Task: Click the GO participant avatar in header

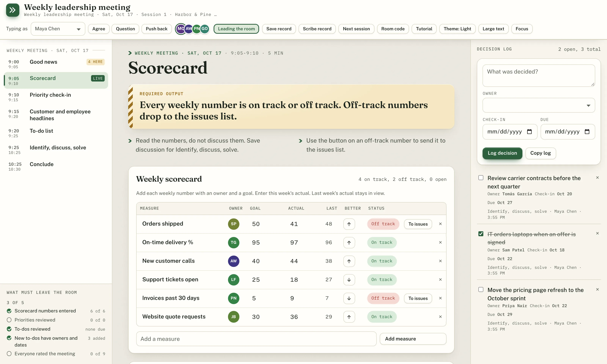Action: tap(205, 29)
